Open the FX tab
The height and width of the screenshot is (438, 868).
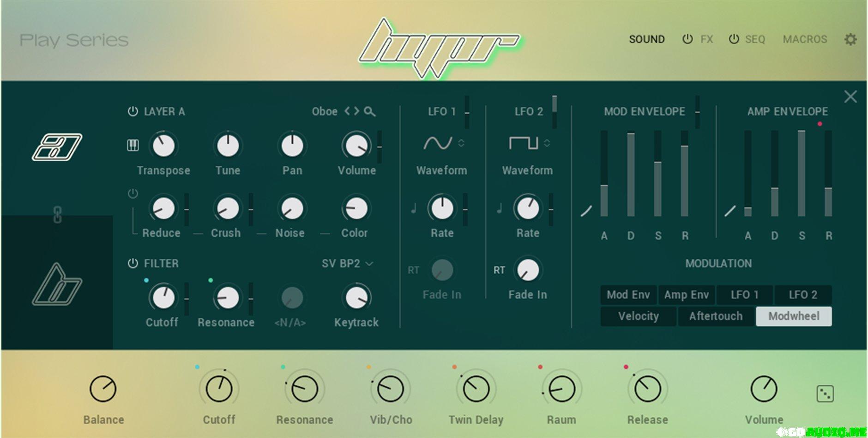coord(707,39)
